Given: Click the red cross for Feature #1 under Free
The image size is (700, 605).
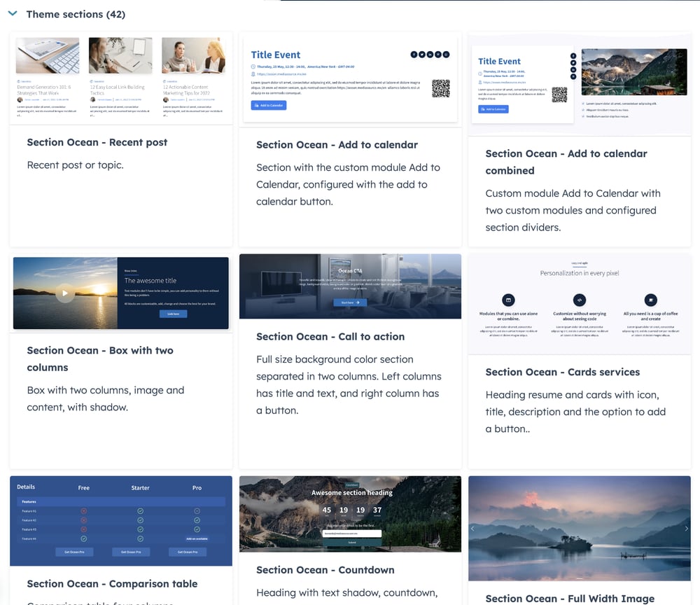Looking at the screenshot, I should click(83, 510).
